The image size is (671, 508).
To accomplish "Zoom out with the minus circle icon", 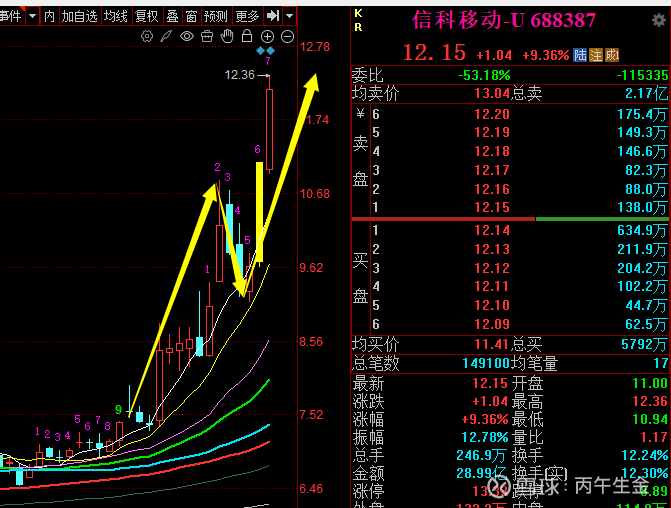I will [288, 37].
